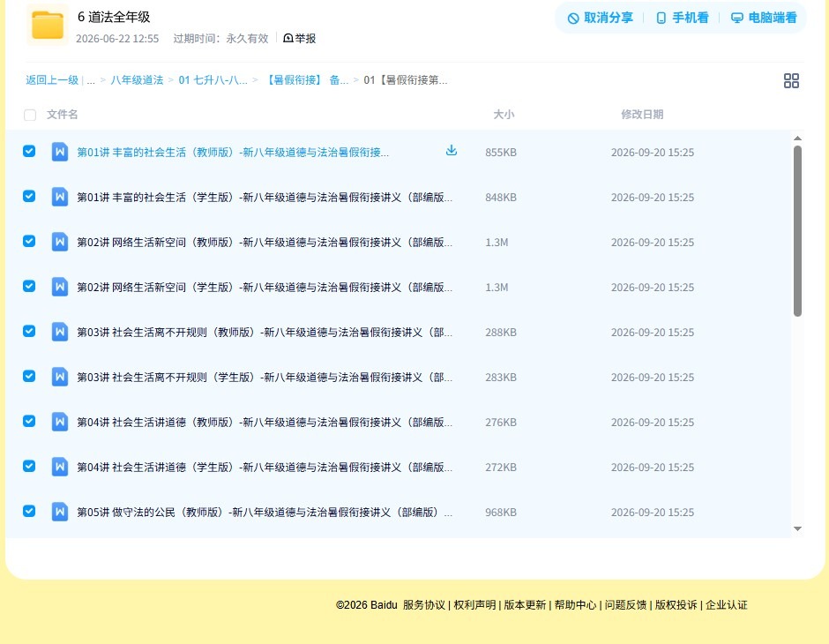This screenshot has height=644, width=829.
Task: Uncheck 第01讲 丰富的社会生活（教师版）checkbox
Action: click(29, 152)
